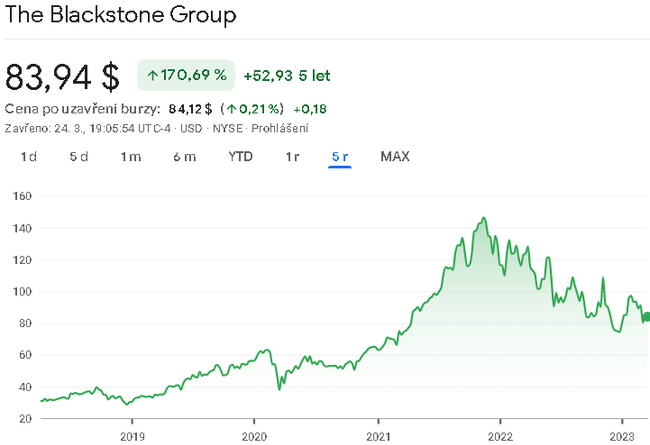This screenshot has height=445, width=650.
Task: Open the Prohlášení disclaimer link
Action: [282, 128]
